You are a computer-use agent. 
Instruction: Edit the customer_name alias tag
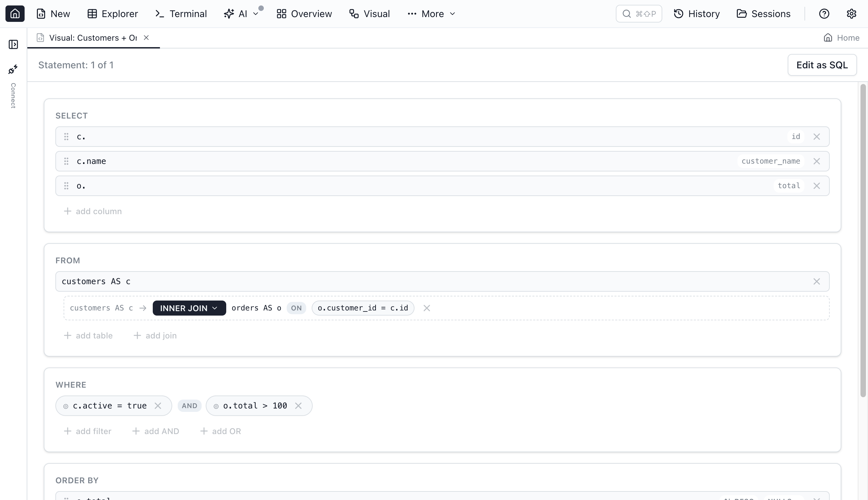(771, 161)
